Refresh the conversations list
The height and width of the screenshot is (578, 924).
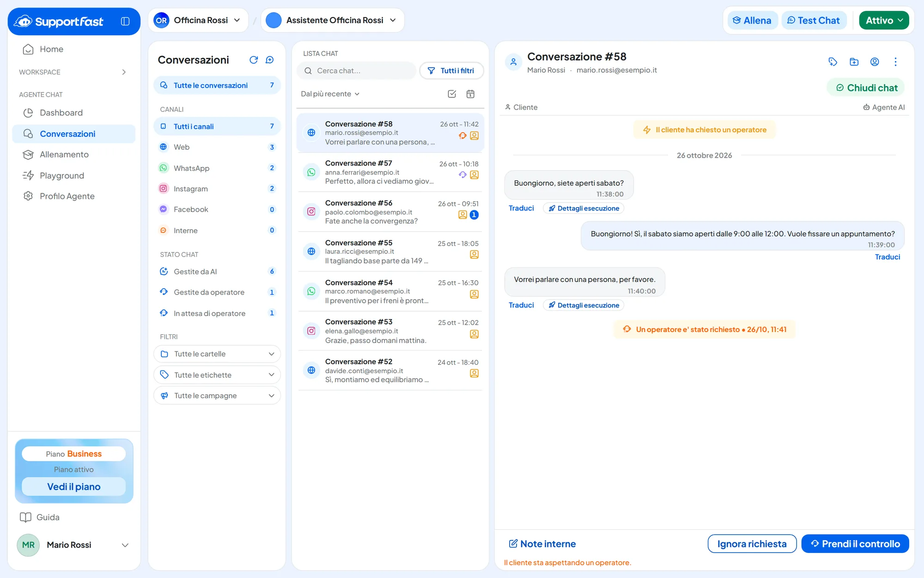tap(254, 60)
